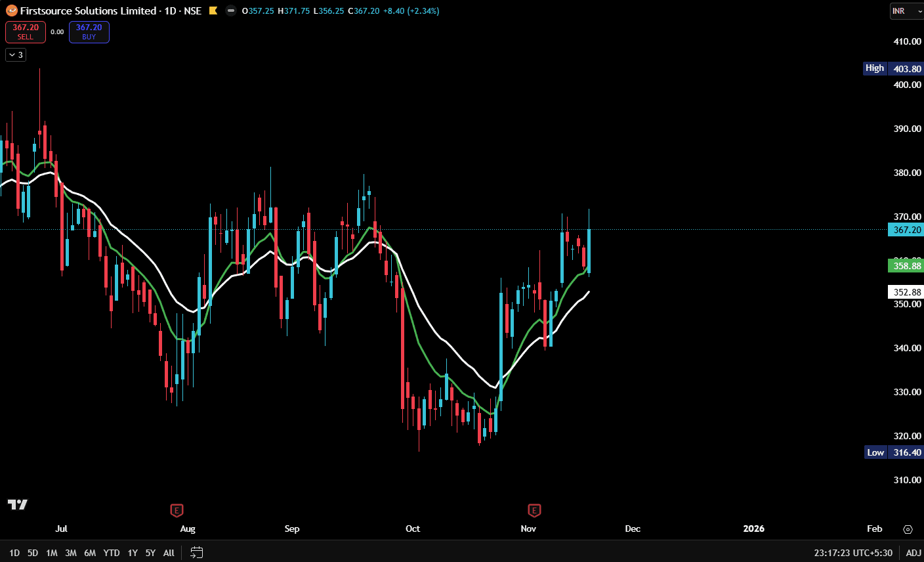Click the open value O357.25
This screenshot has height=562, width=924.
[x=258, y=11]
